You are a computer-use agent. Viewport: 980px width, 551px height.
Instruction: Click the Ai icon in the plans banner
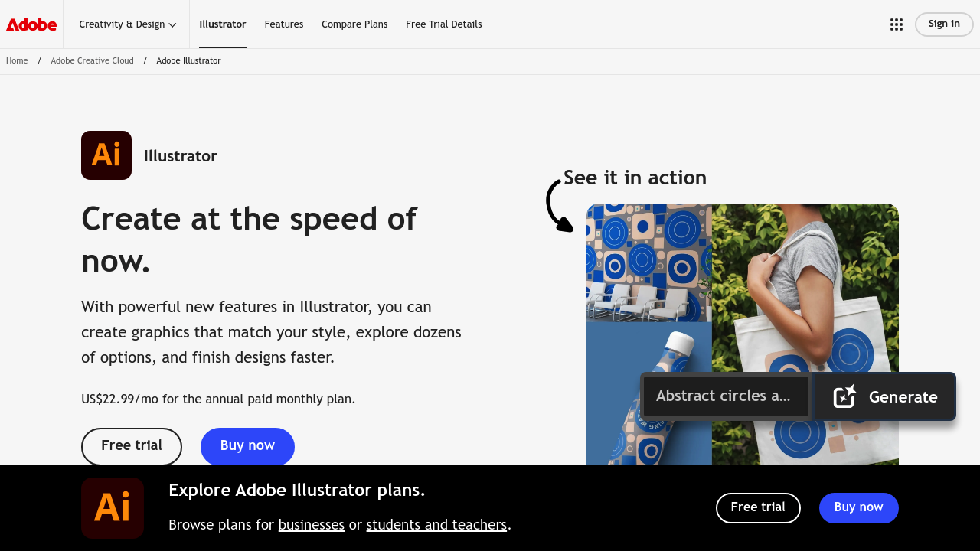113,507
